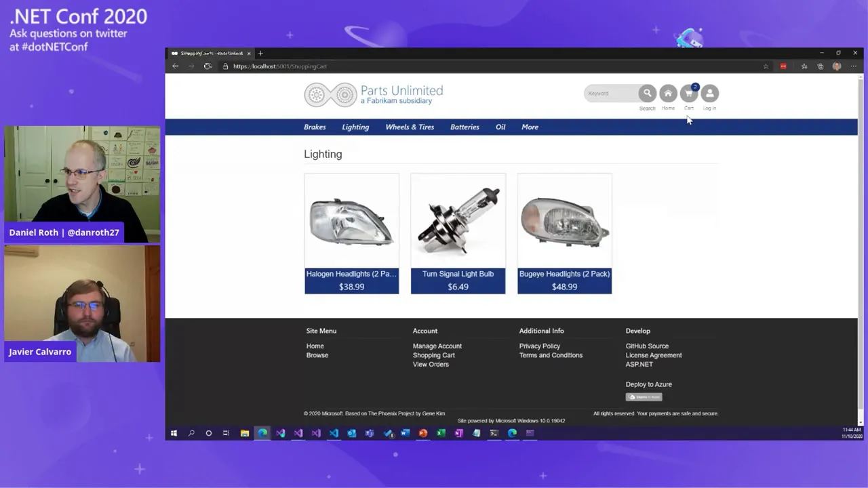Image resolution: width=868 pixels, height=488 pixels.
Task: Open the License Agreement link
Action: coord(653,355)
